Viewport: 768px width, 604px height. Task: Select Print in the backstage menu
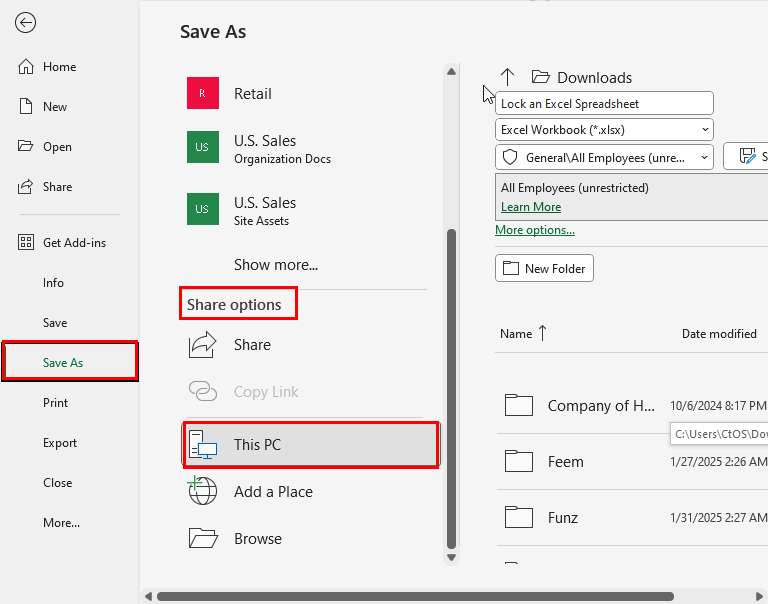click(x=55, y=403)
